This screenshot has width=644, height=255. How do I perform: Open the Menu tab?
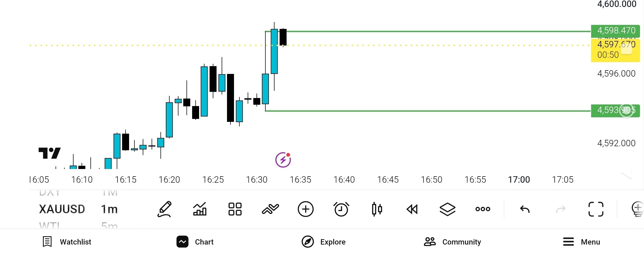coord(581,242)
